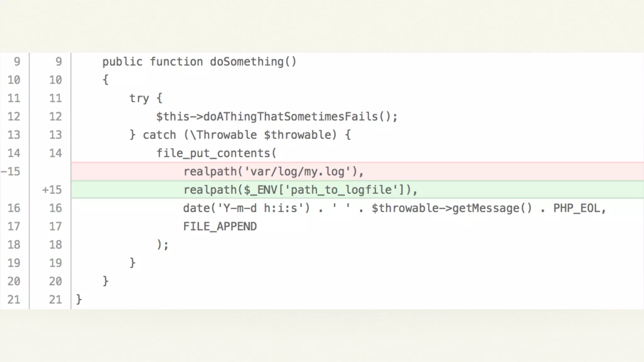Click the deleted realpath 'var/log/my.log' line

pos(273,172)
